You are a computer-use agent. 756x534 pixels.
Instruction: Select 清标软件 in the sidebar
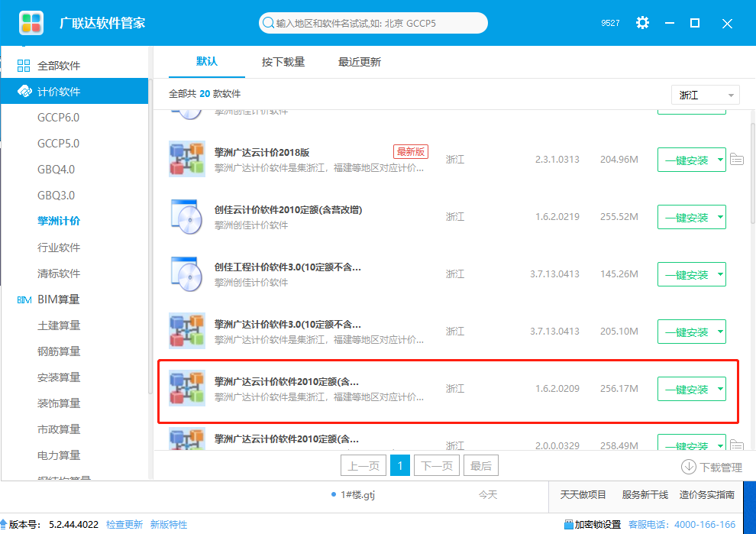pyautogui.click(x=59, y=273)
